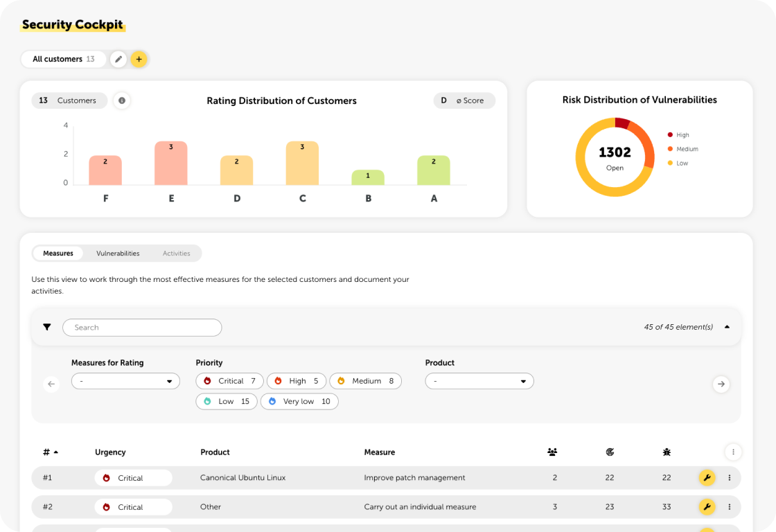Open the Measures for Rating dropdown
This screenshot has height=532, width=776.
pyautogui.click(x=125, y=381)
